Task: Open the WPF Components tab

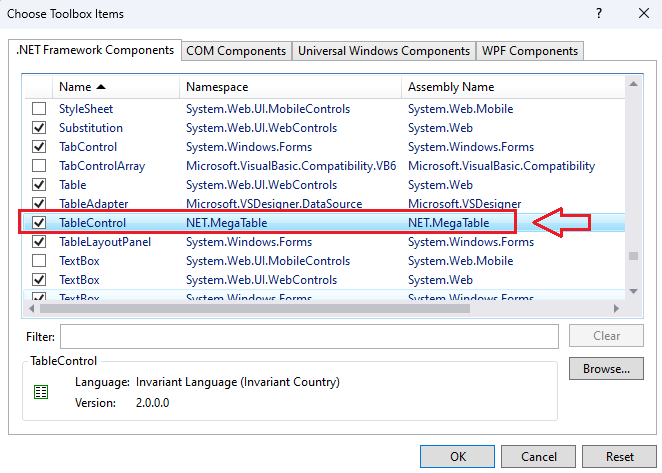Action: tap(529, 51)
